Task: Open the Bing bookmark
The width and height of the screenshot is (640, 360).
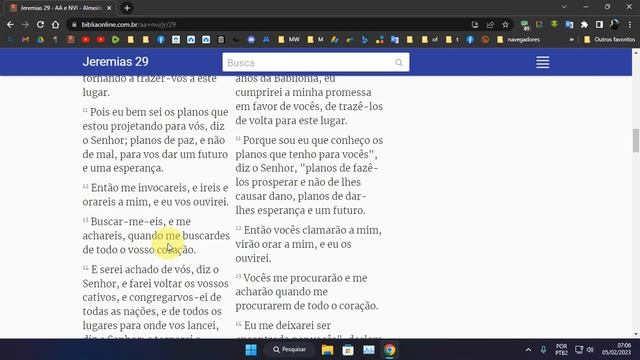Action: point(364,40)
